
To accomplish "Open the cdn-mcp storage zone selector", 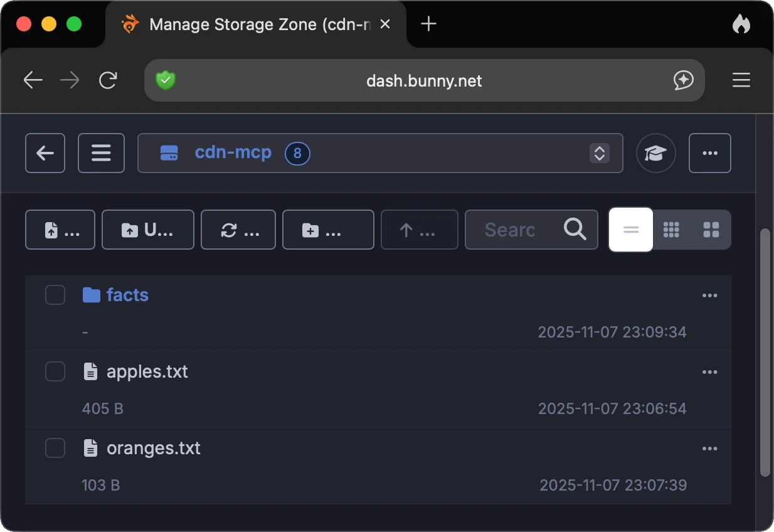I will click(380, 153).
